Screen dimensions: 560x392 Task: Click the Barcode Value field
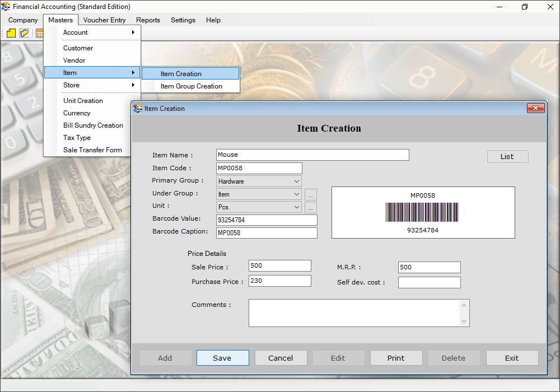pyautogui.click(x=267, y=220)
